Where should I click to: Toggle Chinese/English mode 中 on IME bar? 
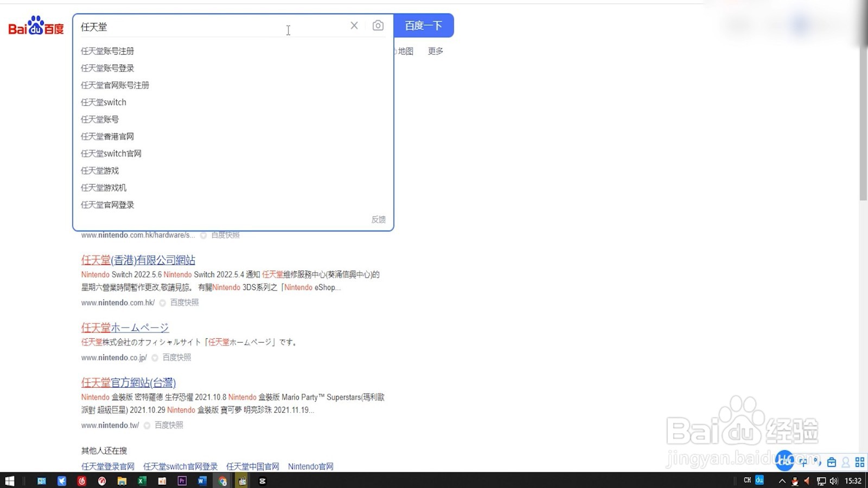coord(803,462)
